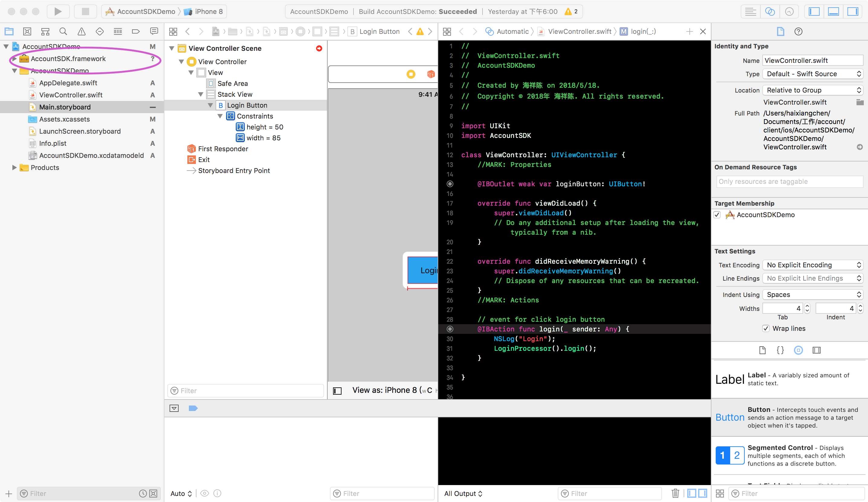Viewport: 868px width, 502px height.
Task: Toggle the Wrap lines checkbox
Action: (766, 328)
